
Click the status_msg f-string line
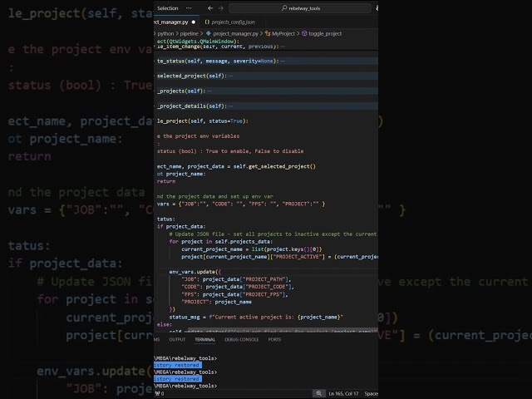(x=256, y=318)
